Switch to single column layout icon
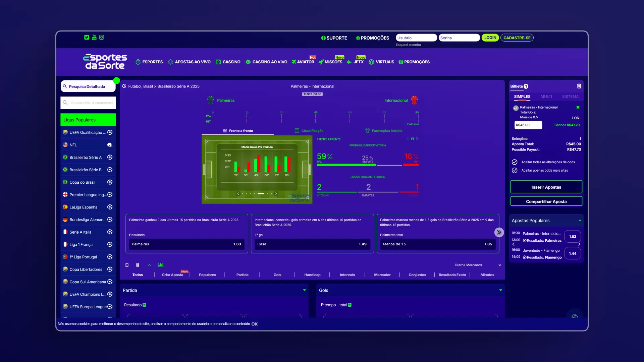 tap(127, 265)
